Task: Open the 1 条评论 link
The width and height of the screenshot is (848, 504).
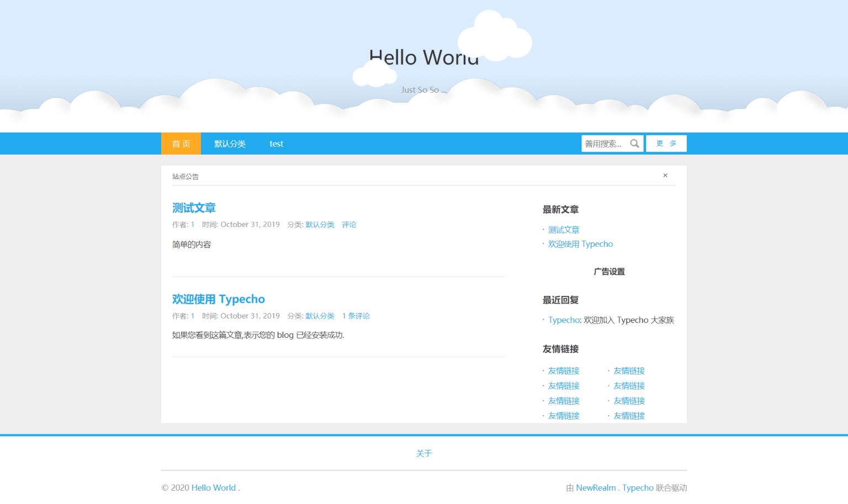Action: click(x=356, y=316)
